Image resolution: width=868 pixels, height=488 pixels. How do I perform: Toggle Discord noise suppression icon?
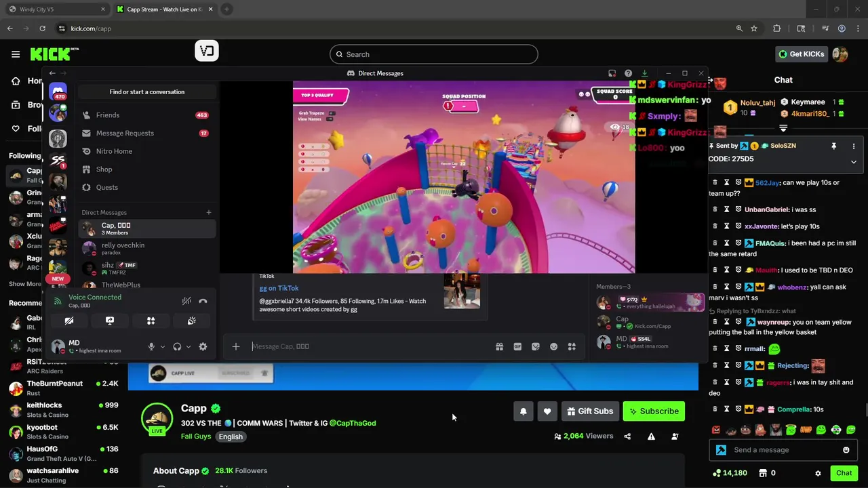coord(186,301)
